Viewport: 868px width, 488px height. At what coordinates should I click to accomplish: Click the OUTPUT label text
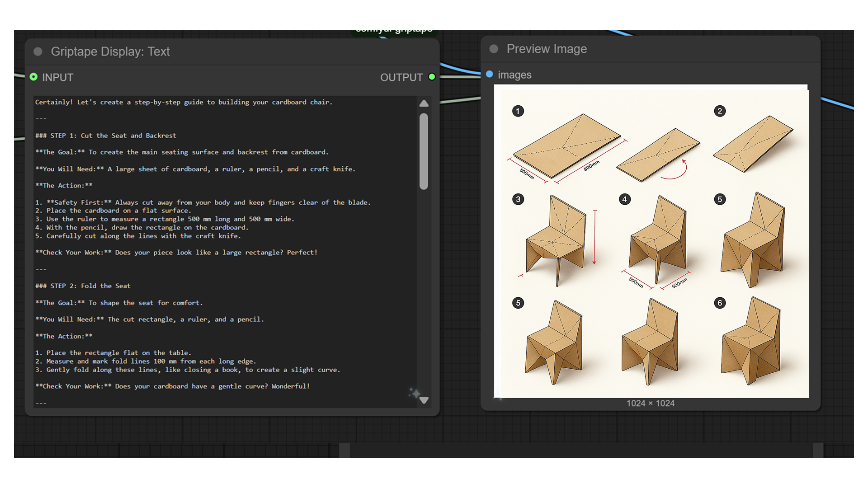click(x=401, y=77)
